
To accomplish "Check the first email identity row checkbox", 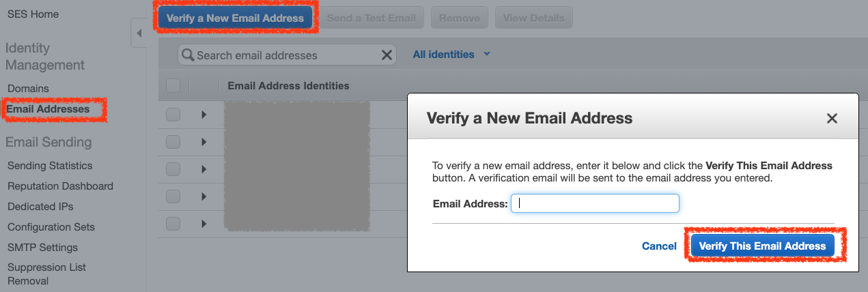I will [173, 115].
